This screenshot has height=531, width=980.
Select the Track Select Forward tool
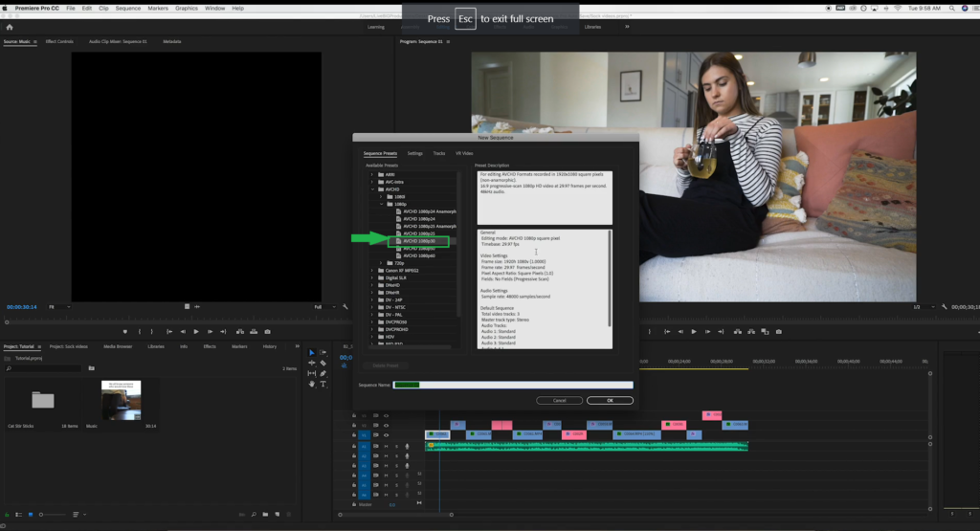coord(323,353)
